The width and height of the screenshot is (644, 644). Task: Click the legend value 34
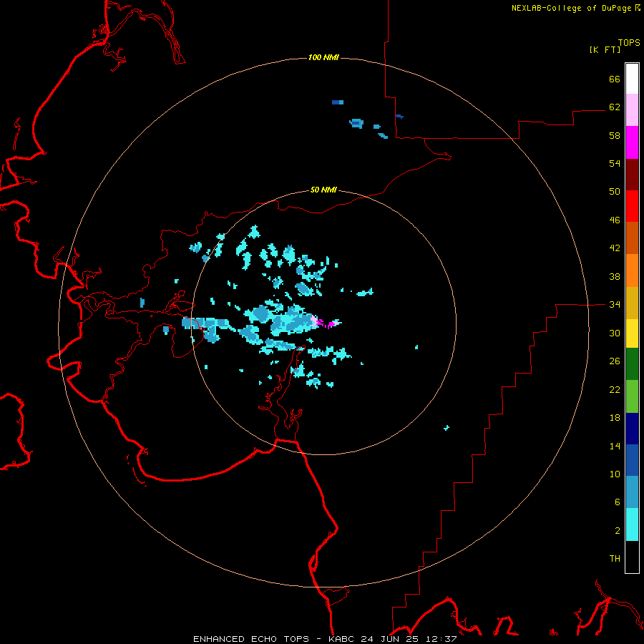615,304
